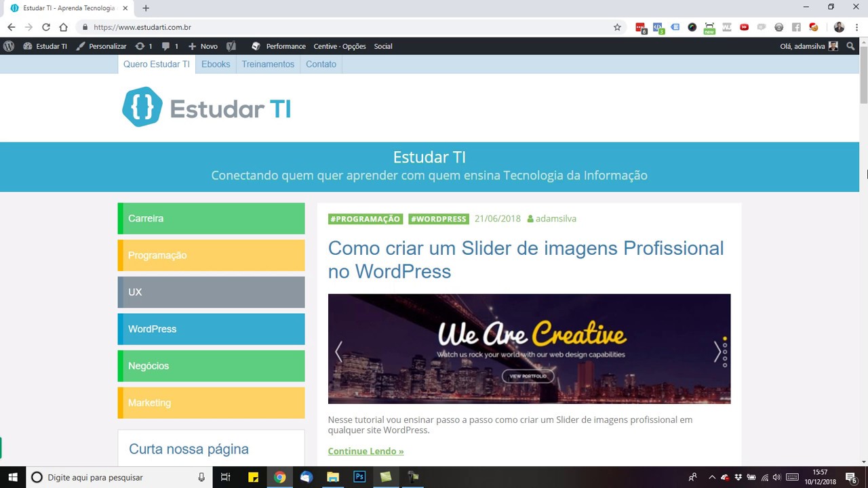Click the Estudar TI site logo
This screenshot has width=868, height=488.
tap(207, 107)
